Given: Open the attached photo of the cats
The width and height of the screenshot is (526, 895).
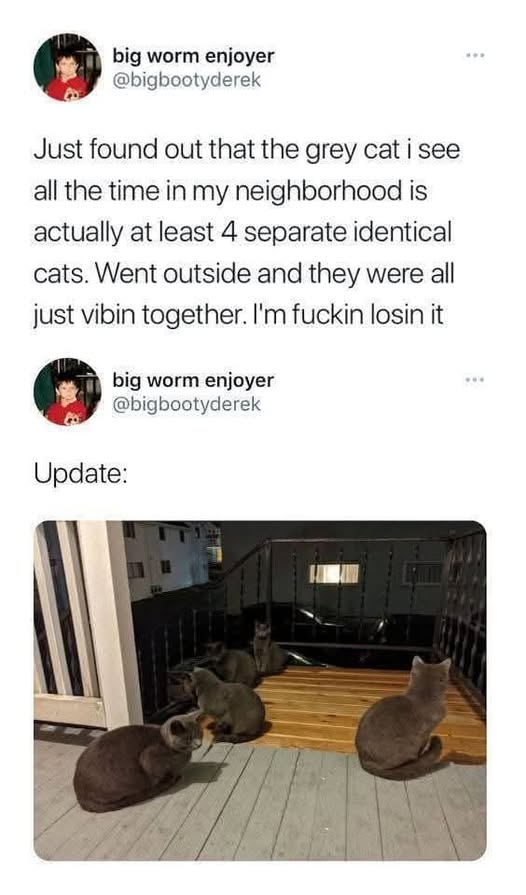Looking at the screenshot, I should point(260,690).
